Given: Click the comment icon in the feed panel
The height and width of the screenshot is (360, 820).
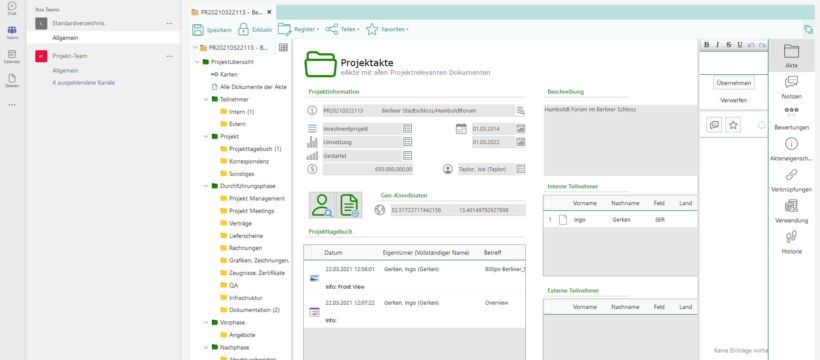Looking at the screenshot, I should [714, 125].
